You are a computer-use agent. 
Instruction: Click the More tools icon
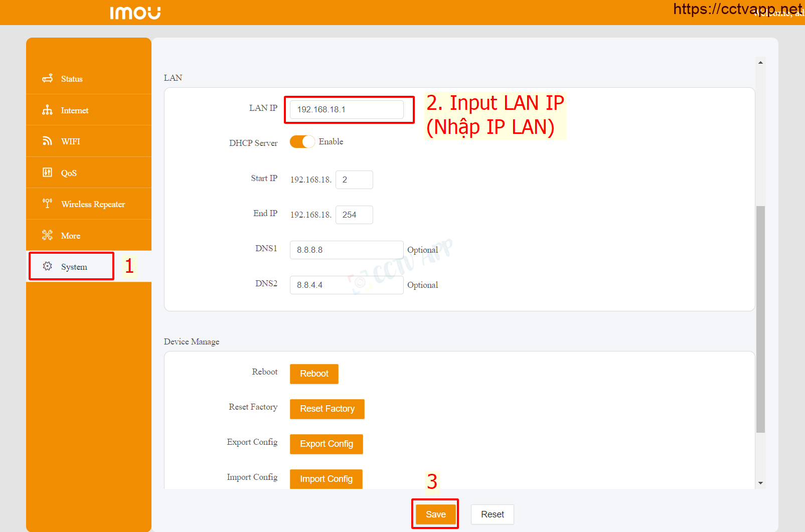pyautogui.click(x=47, y=235)
